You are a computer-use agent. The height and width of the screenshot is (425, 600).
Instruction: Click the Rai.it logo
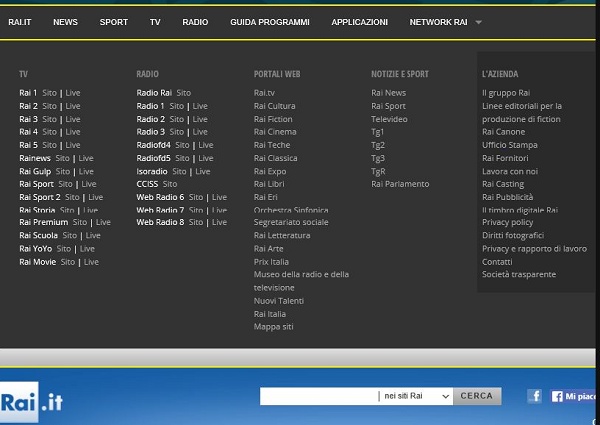32,401
